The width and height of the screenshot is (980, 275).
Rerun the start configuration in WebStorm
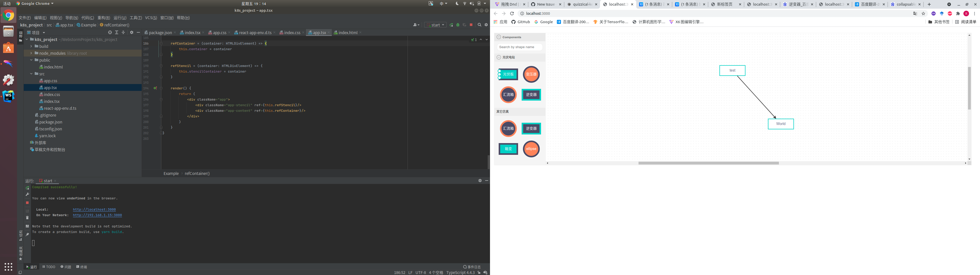(x=451, y=25)
